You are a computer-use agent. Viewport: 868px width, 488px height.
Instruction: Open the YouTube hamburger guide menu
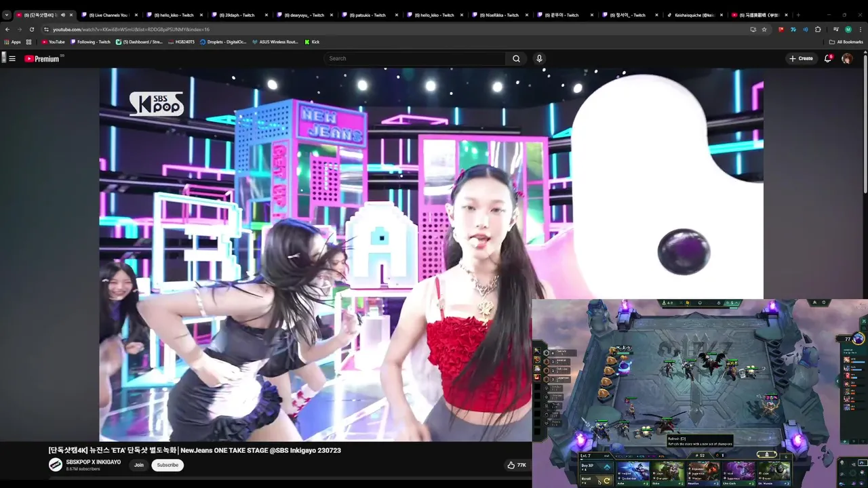[x=12, y=59]
